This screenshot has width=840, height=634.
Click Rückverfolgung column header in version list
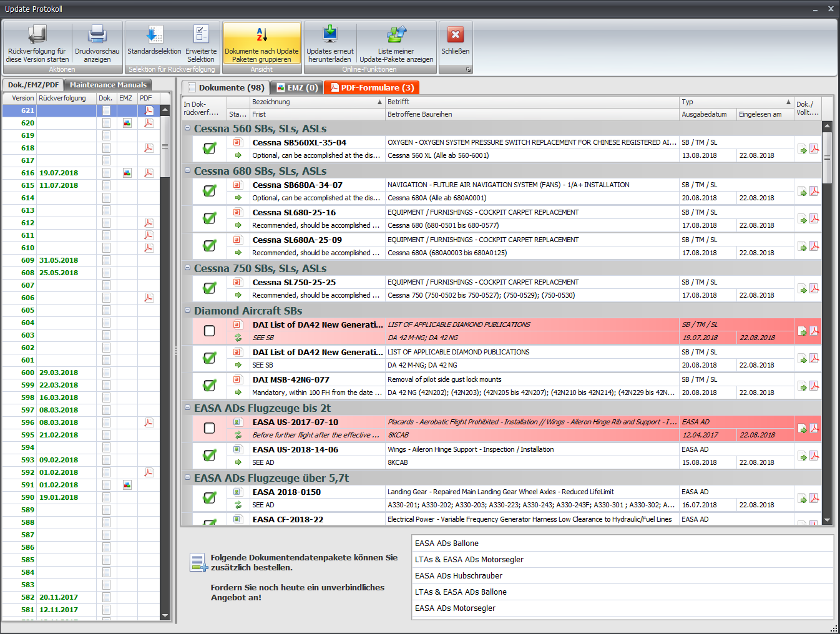click(x=66, y=98)
